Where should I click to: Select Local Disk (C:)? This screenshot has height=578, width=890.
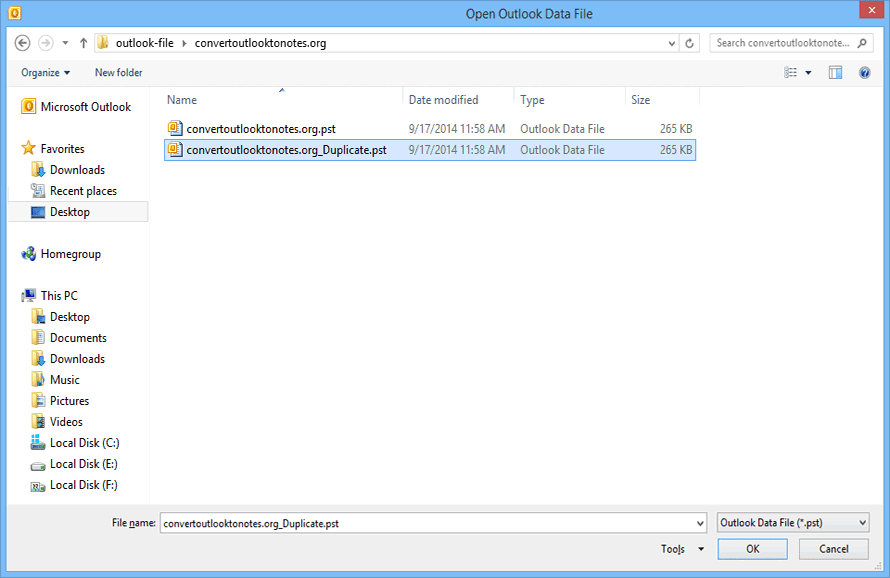75,443
